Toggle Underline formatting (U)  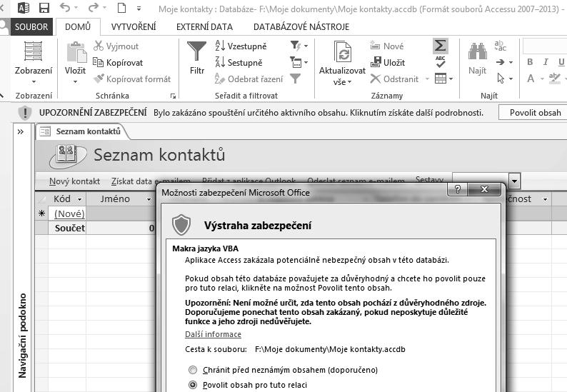(x=561, y=62)
